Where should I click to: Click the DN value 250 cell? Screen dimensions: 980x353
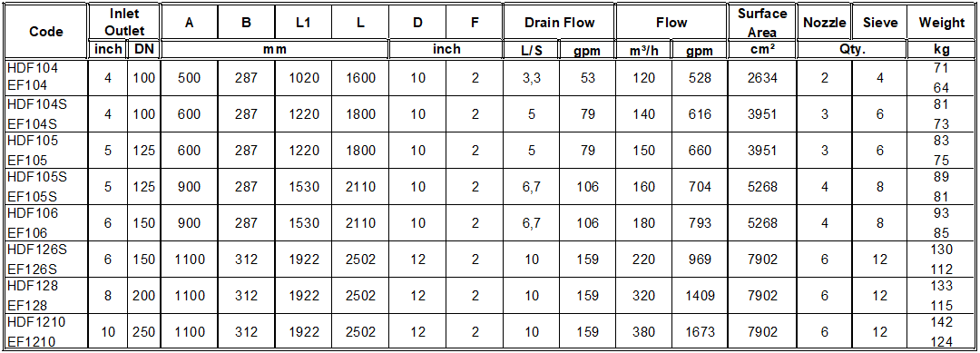click(143, 331)
